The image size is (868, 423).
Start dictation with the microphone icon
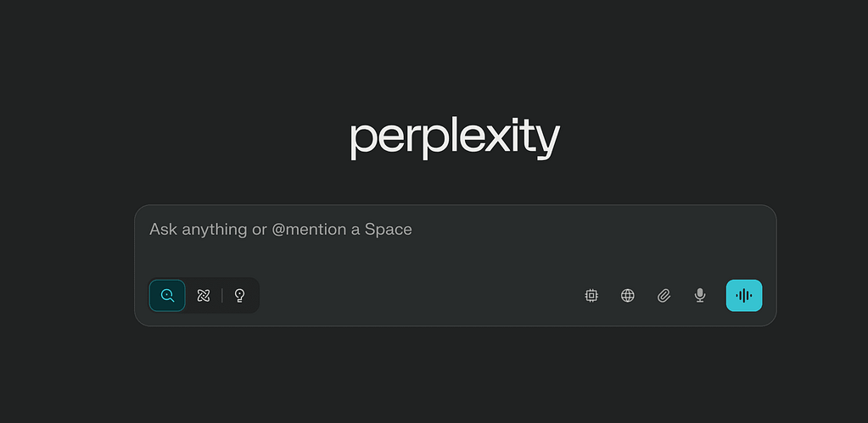(x=700, y=296)
